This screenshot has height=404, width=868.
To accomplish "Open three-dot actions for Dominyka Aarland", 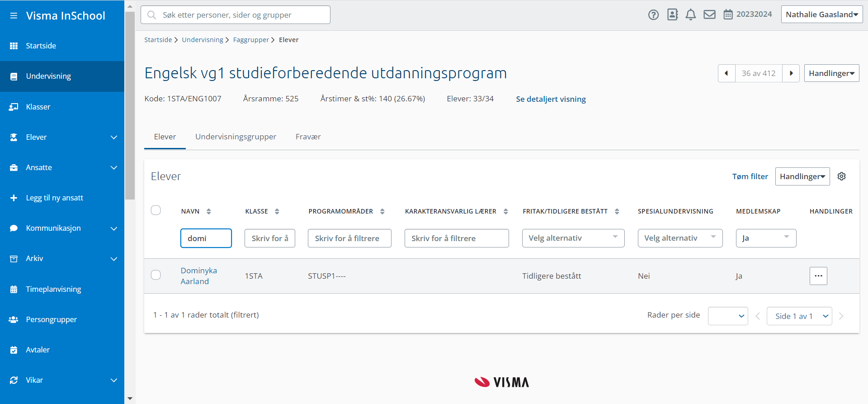I will [818, 276].
